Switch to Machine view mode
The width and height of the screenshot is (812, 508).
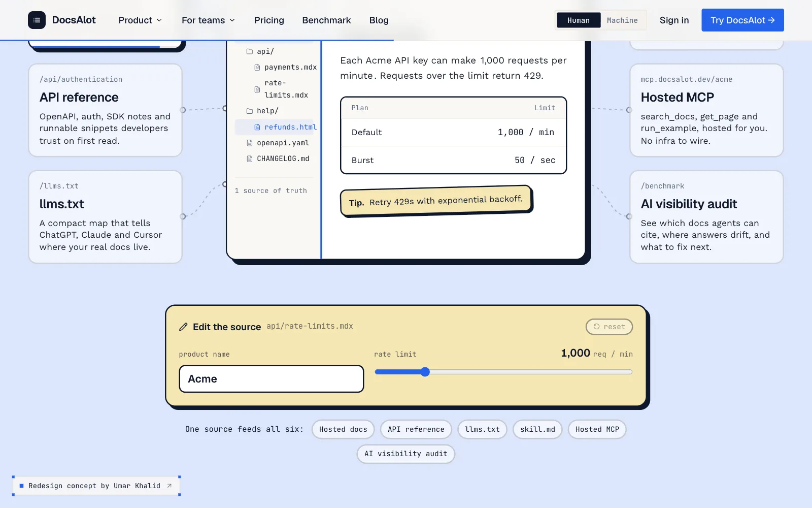click(x=622, y=20)
